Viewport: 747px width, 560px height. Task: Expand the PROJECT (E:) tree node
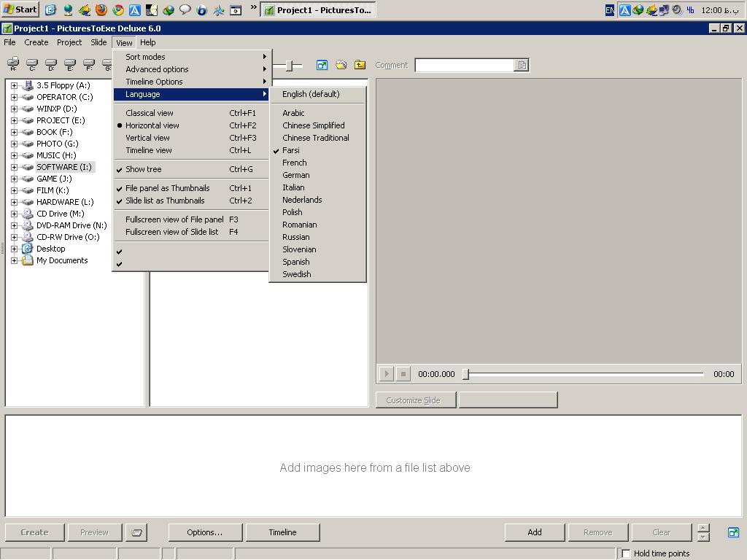pyautogui.click(x=15, y=120)
